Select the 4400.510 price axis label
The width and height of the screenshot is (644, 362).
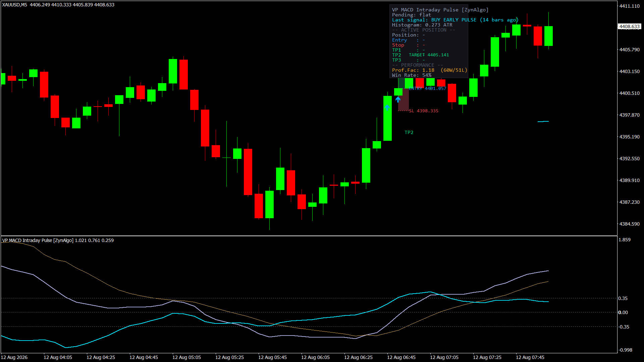[x=630, y=93]
